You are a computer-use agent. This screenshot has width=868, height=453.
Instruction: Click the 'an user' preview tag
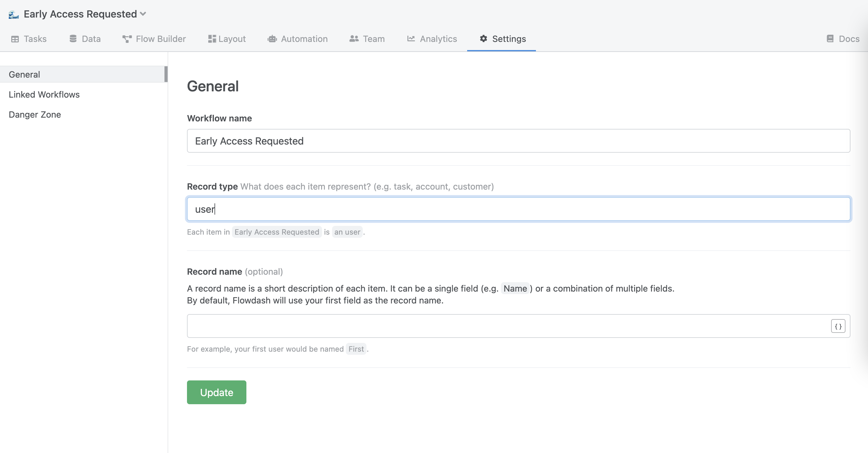pyautogui.click(x=347, y=232)
